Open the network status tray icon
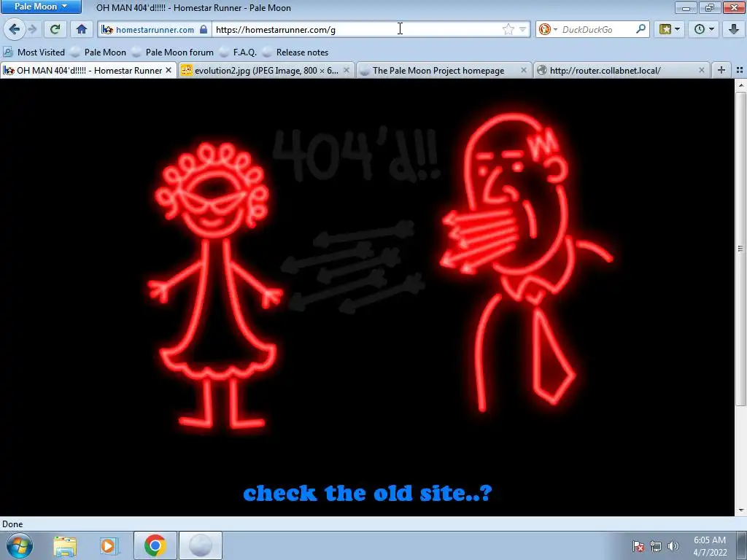Viewport: 747px width, 560px height. coord(656,546)
